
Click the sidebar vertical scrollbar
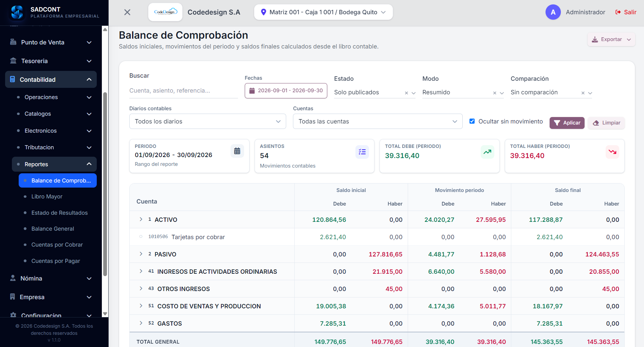tap(105, 184)
